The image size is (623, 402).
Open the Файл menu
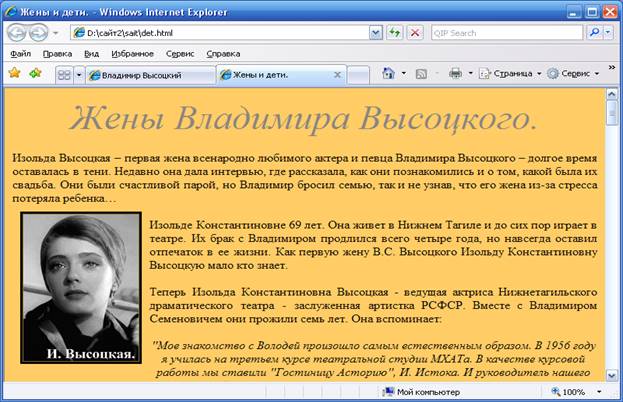point(20,53)
